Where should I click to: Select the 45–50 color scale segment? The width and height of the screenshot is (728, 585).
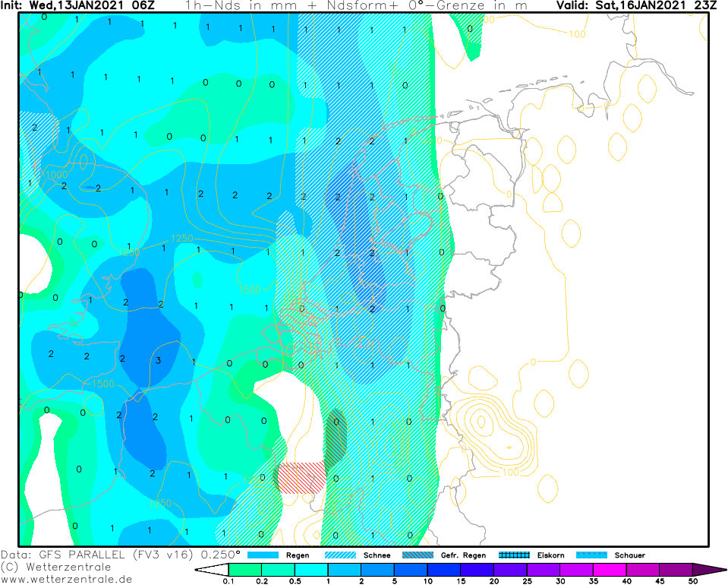point(676,570)
